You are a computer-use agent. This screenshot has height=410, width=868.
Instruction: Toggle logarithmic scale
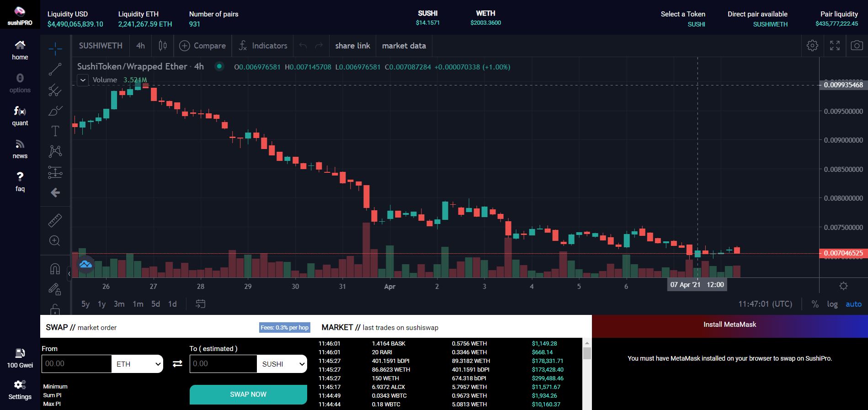coord(832,304)
